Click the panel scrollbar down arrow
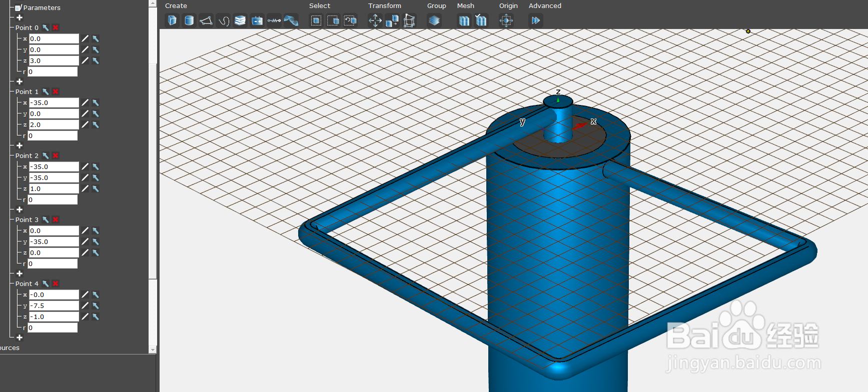The width and height of the screenshot is (868, 392). [153, 350]
